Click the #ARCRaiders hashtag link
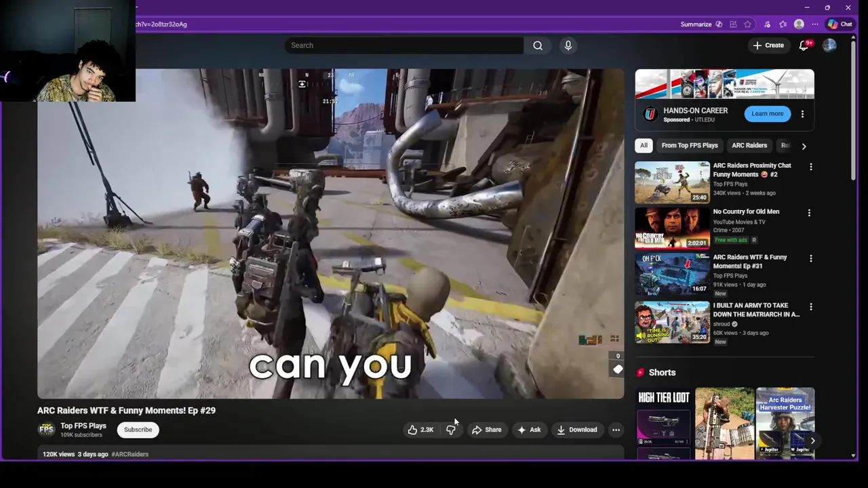 [130, 454]
